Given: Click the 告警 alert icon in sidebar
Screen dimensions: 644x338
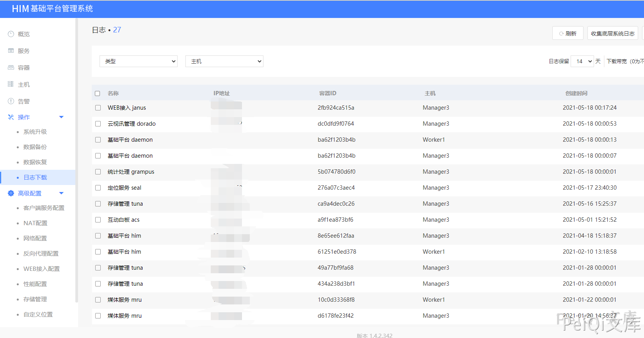Looking at the screenshot, I should coord(11,101).
